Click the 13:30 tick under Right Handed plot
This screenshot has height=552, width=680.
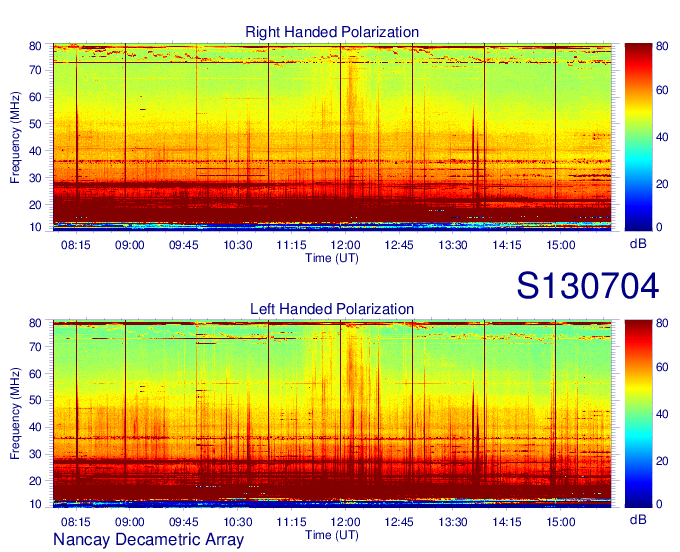point(453,245)
